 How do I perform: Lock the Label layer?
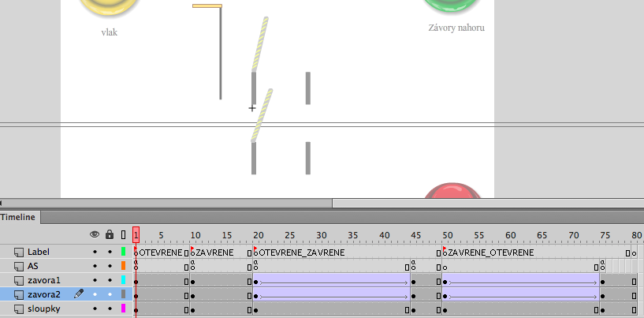pyautogui.click(x=110, y=252)
